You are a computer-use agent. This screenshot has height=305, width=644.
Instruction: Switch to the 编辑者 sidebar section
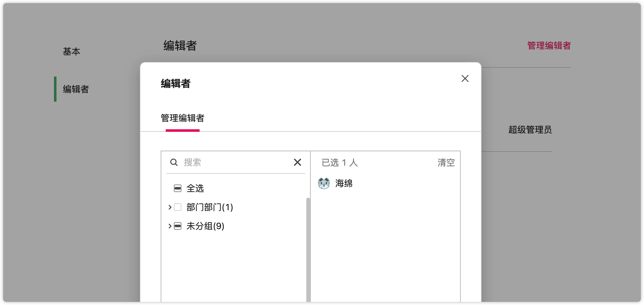(76, 89)
